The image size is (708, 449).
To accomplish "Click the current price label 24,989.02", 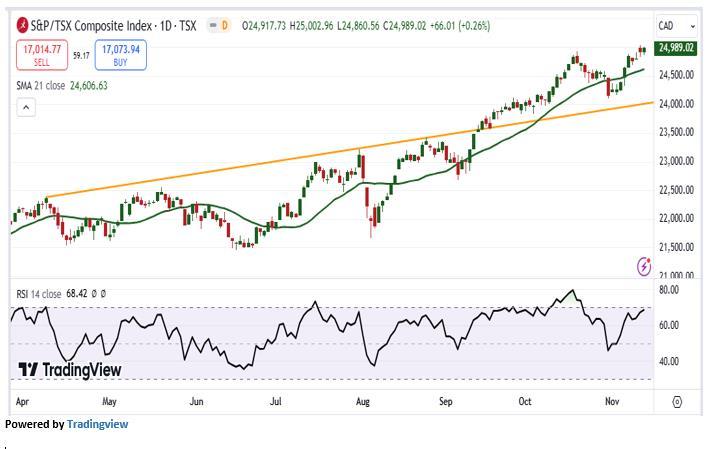I will point(677,48).
